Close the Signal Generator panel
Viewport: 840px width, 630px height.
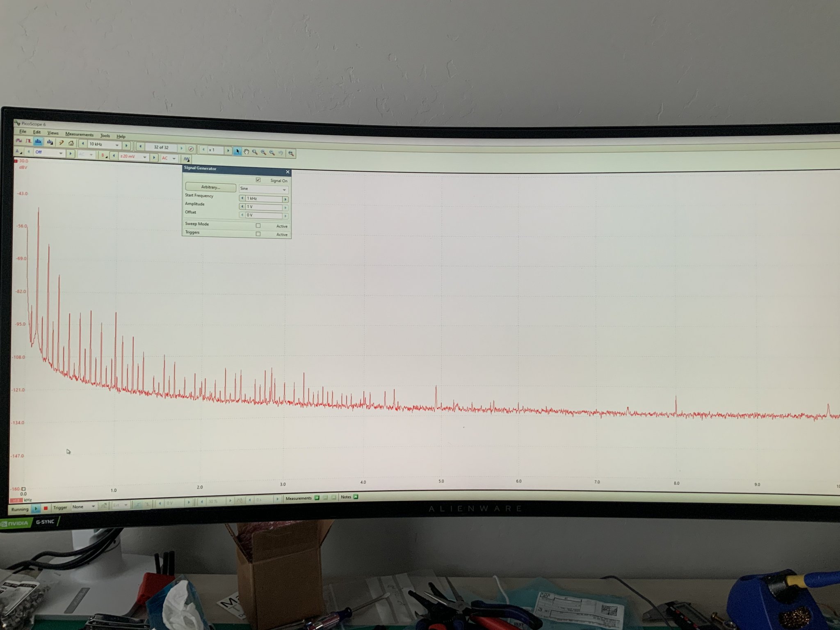coord(288,172)
